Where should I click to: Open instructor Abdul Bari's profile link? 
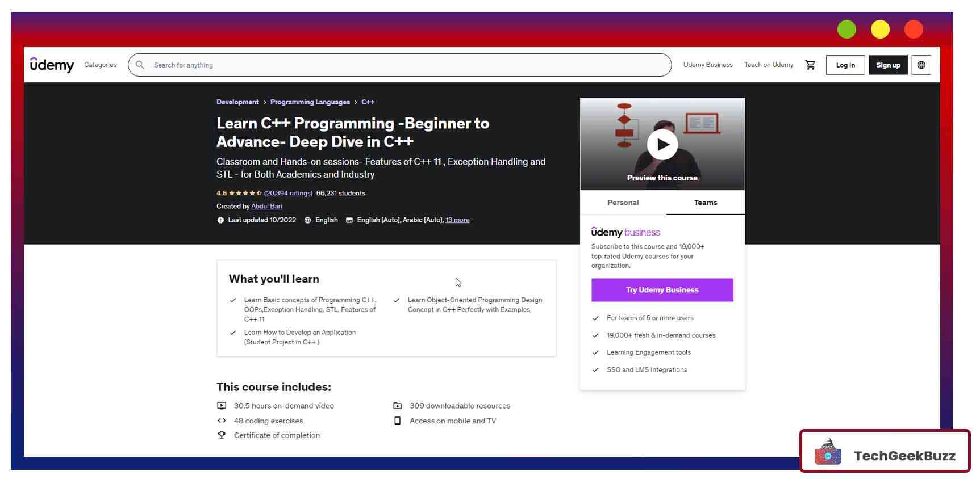click(x=266, y=207)
